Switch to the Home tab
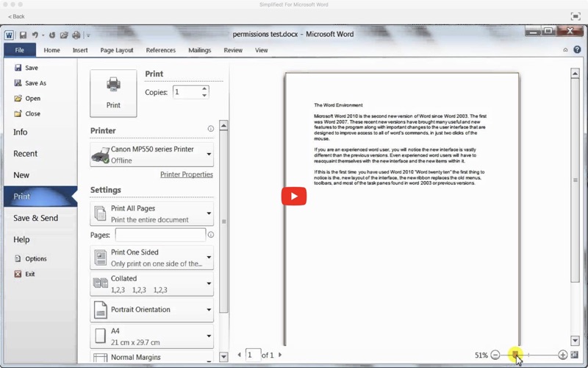The width and height of the screenshot is (588, 368). (x=51, y=50)
